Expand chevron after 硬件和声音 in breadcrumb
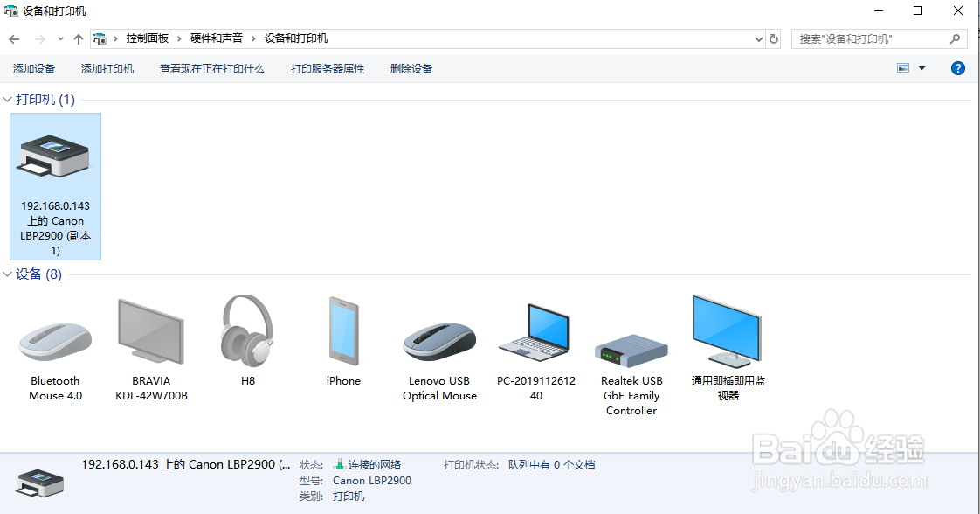 pos(254,38)
